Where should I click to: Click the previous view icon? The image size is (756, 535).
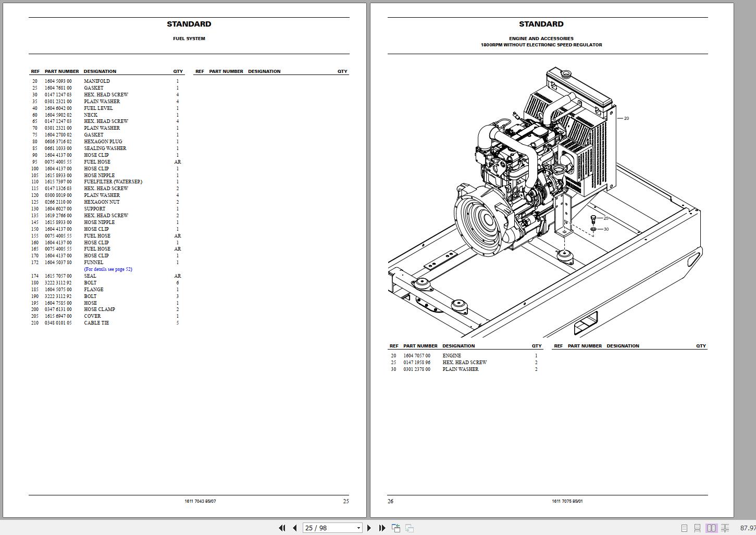[396, 528]
